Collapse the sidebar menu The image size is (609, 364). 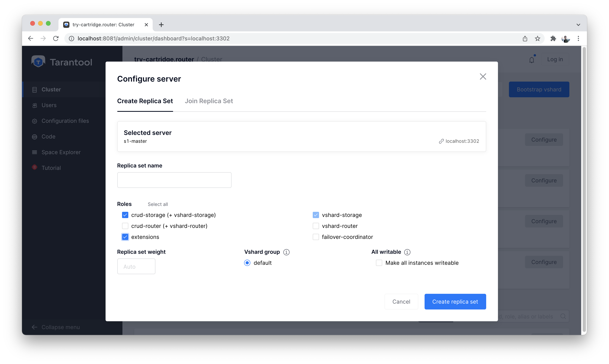(x=56, y=327)
